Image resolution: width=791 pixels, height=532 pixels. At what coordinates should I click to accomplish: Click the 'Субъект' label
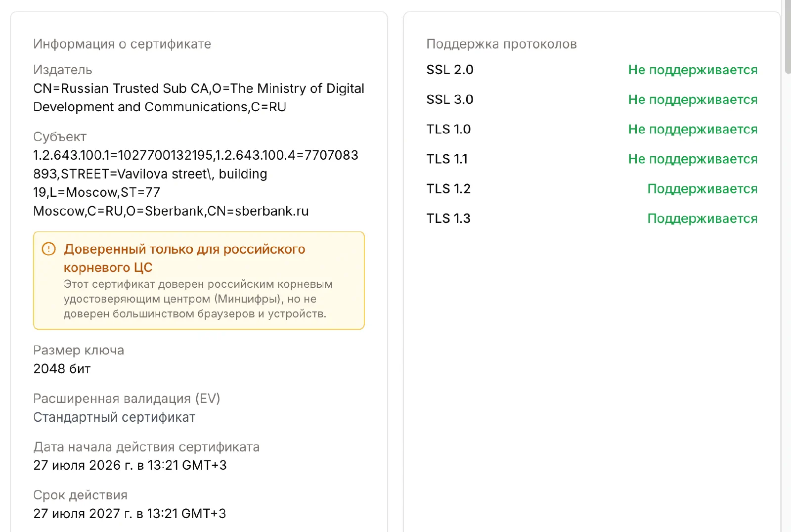click(x=60, y=136)
